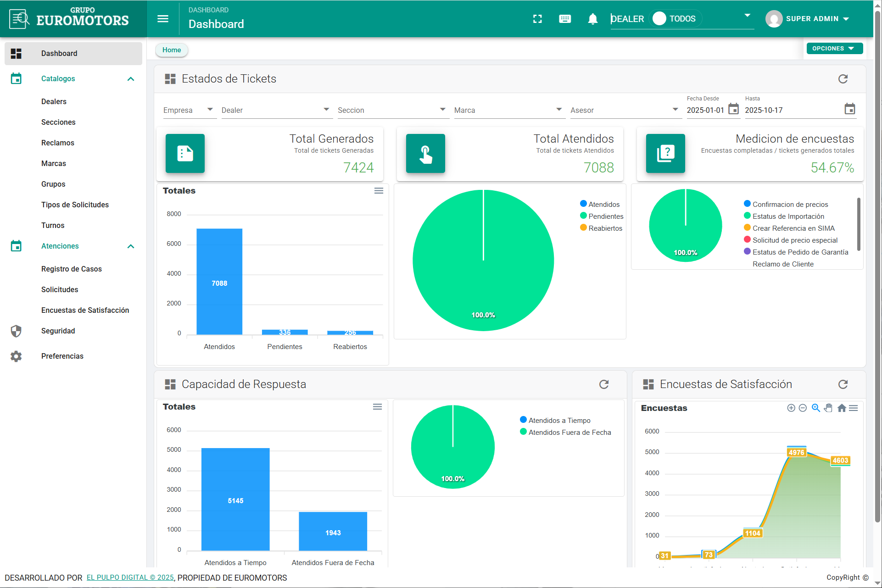Open the notifications bell

tap(592, 19)
